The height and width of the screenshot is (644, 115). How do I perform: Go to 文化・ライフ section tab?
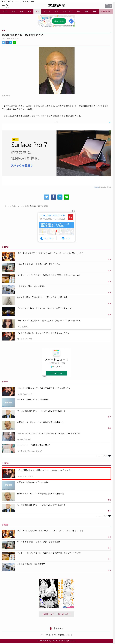pyautogui.click(x=68, y=11)
